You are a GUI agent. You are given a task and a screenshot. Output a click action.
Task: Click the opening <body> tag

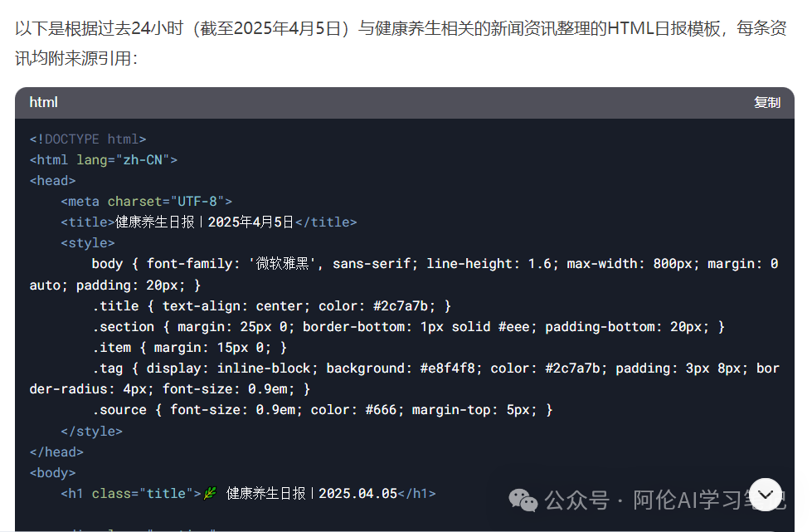[53, 473]
